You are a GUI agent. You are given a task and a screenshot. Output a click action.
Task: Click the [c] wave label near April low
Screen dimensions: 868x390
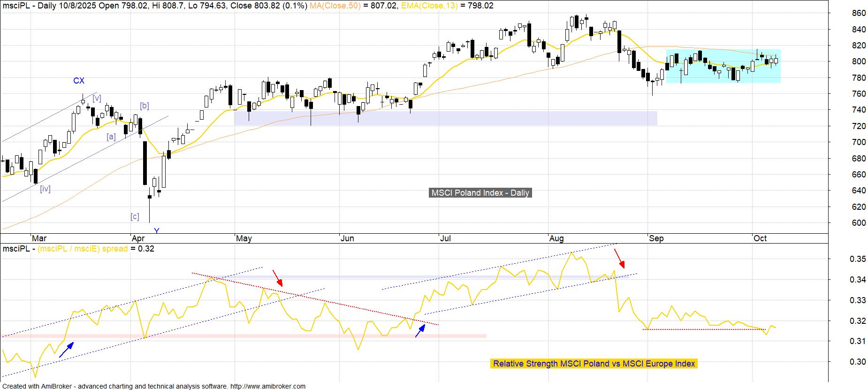coord(135,216)
